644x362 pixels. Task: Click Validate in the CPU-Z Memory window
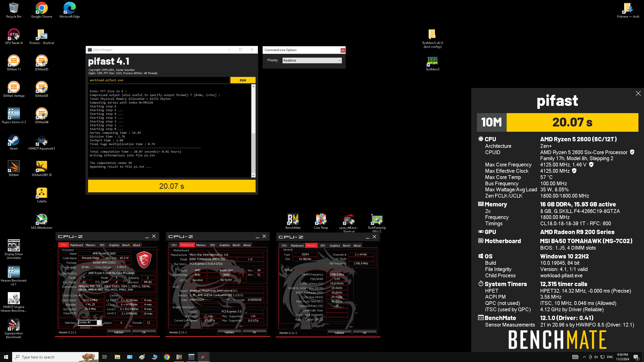(339, 333)
